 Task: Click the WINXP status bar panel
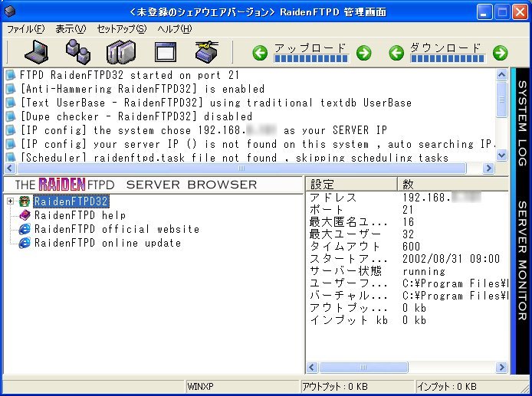(242, 386)
